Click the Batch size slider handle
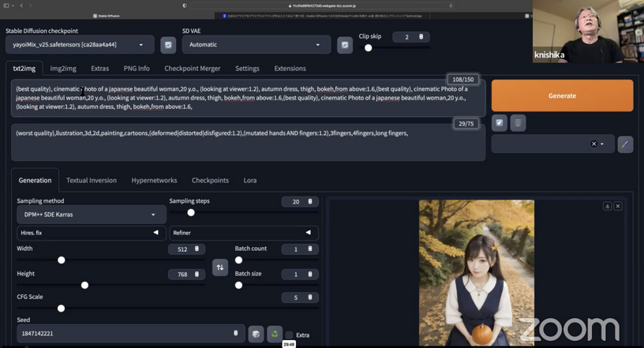The image size is (644, 348). [x=238, y=285]
